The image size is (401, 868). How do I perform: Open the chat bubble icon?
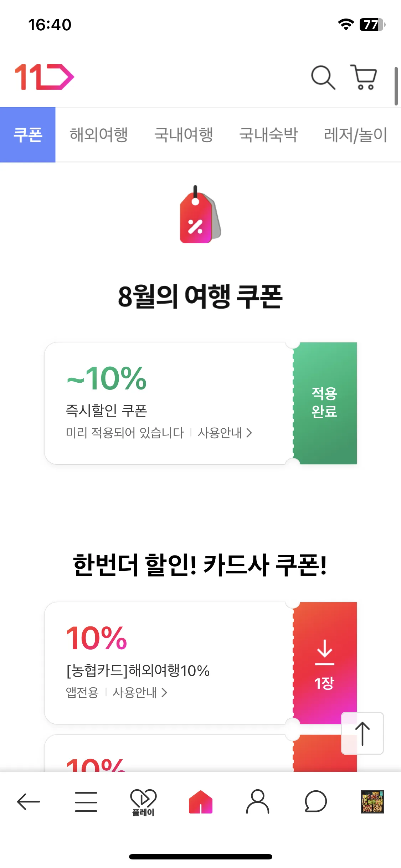click(x=315, y=802)
